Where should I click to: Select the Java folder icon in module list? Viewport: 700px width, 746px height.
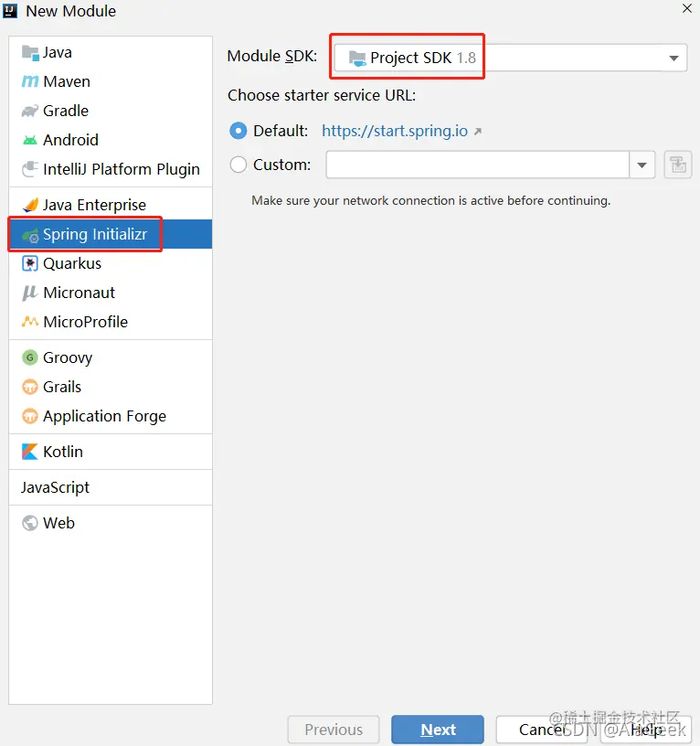[x=30, y=53]
